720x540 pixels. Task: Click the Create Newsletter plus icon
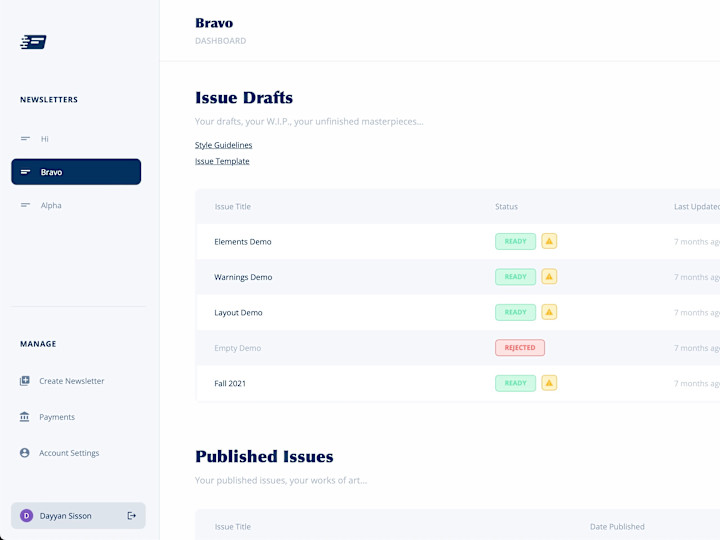[25, 381]
